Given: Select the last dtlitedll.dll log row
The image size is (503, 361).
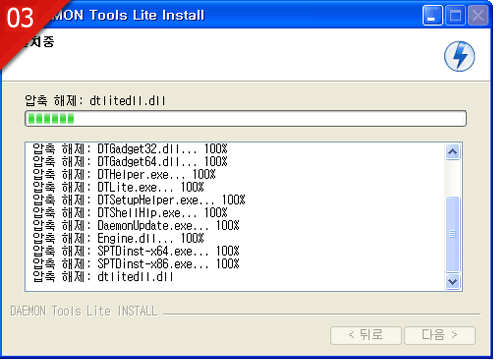Looking at the screenshot, I should coord(103,277).
